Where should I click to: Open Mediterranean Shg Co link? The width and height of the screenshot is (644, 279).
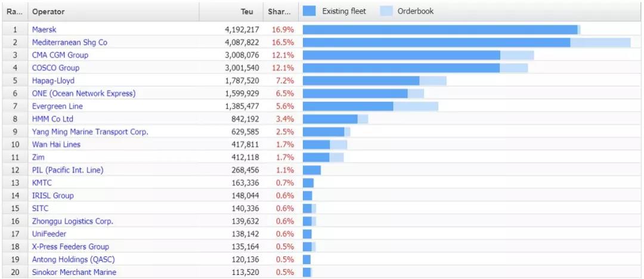(70, 42)
